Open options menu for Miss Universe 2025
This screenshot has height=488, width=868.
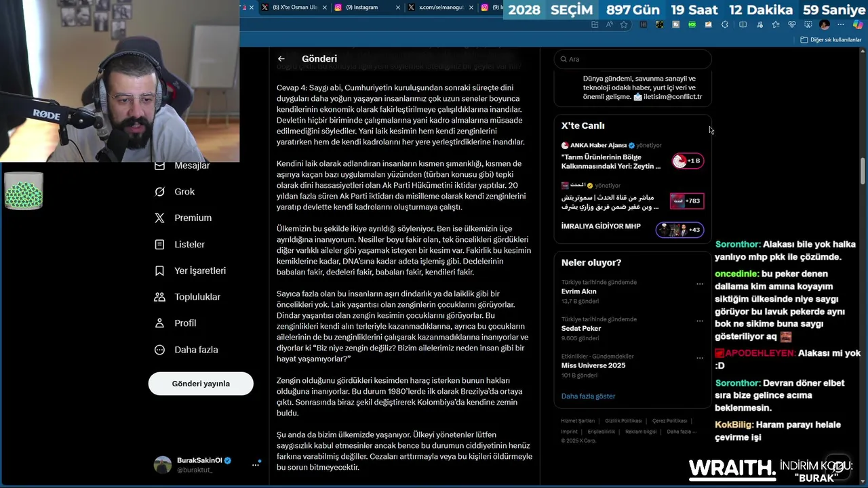coord(700,358)
